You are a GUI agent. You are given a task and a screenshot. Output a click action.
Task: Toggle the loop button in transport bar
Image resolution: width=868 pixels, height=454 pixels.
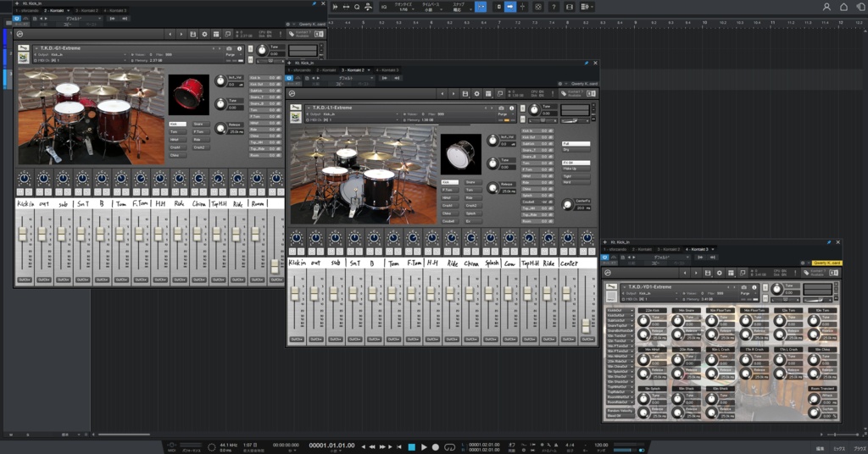(449, 447)
